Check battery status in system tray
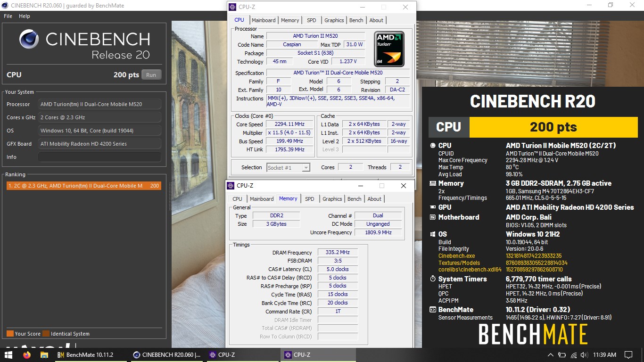 [561, 355]
